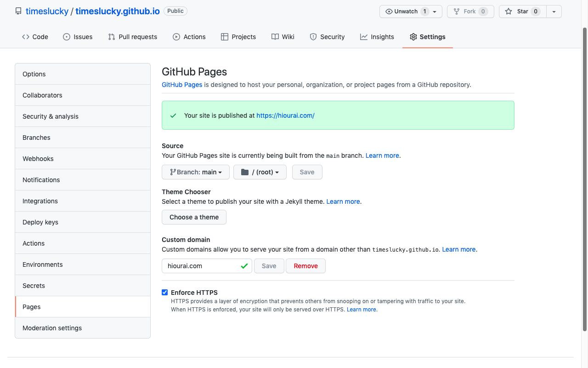588x368 pixels.
Task: Select Pages in the settings sidebar
Action: [83, 307]
